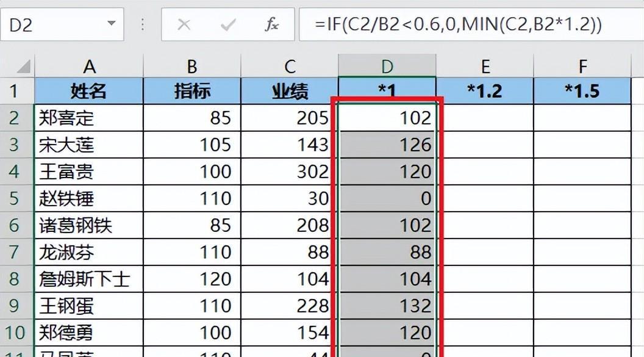Click column D result 0 in row 5

point(387,198)
